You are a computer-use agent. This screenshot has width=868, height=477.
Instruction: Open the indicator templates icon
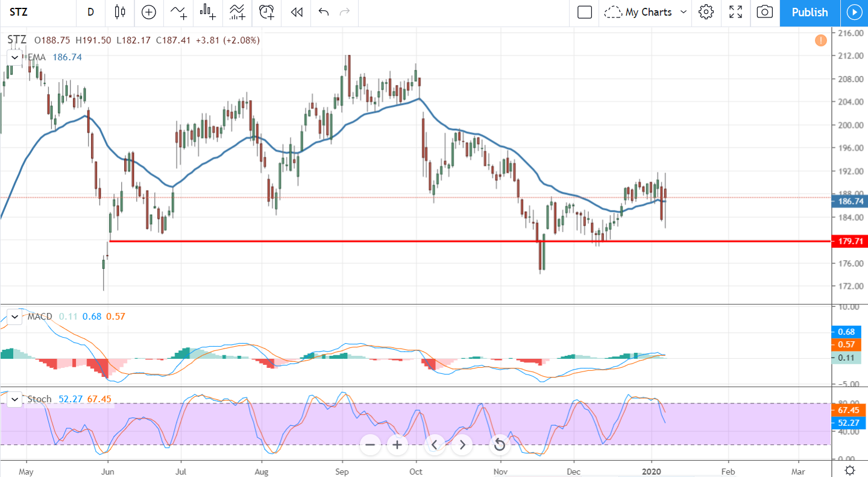[237, 12]
